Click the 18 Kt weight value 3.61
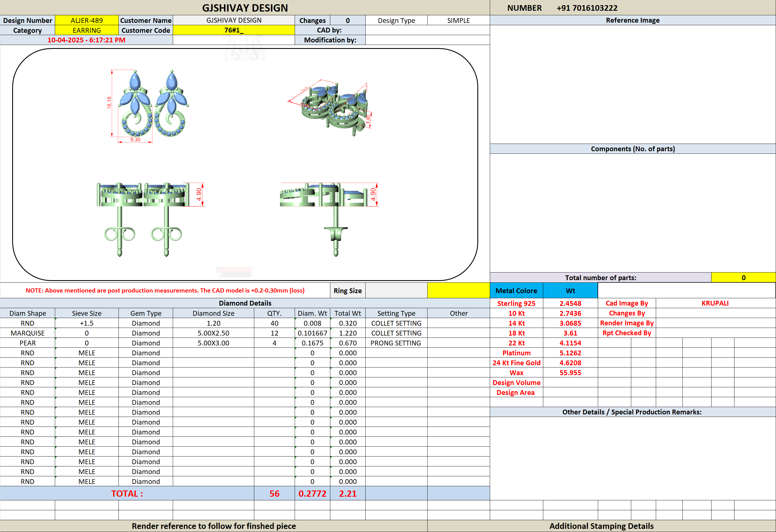Screen dimensions: 776x532 [570, 333]
